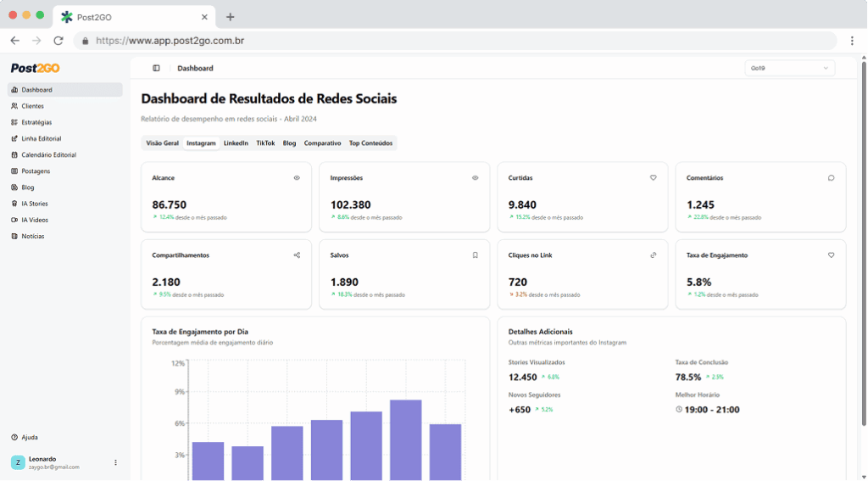Click the tallest bar in engagement chart
The image size is (868, 481).
point(406,440)
